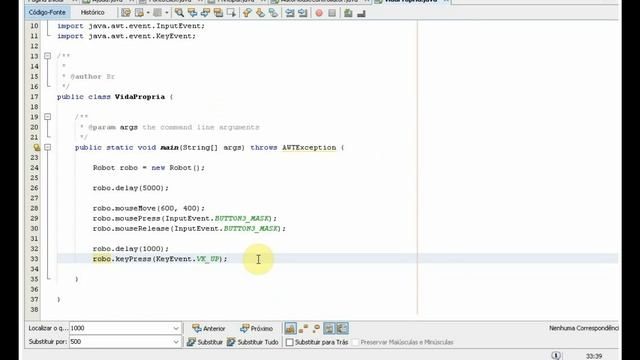Open dropdown arrow beside grey selection icon
The height and width of the screenshot is (360, 640).
(167, 13)
